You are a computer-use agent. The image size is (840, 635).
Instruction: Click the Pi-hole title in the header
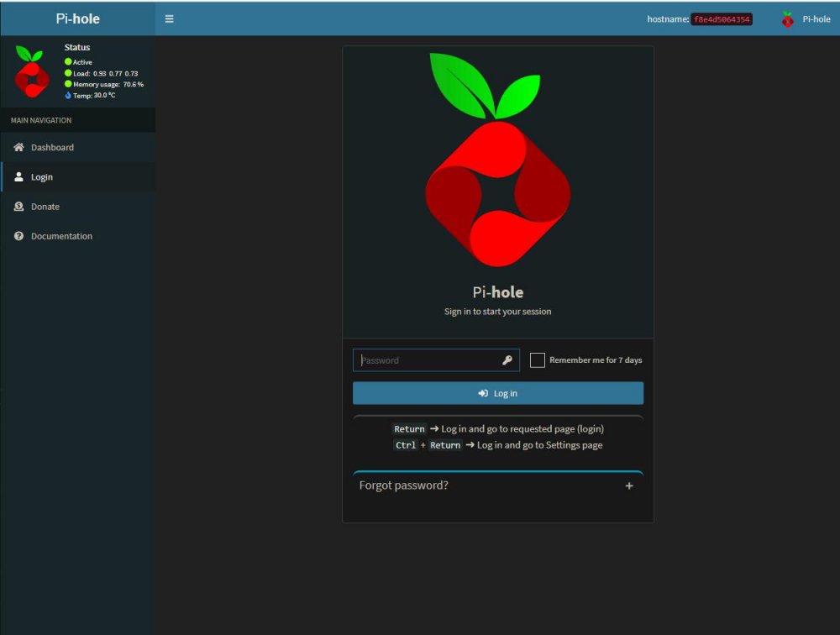pyautogui.click(x=77, y=18)
